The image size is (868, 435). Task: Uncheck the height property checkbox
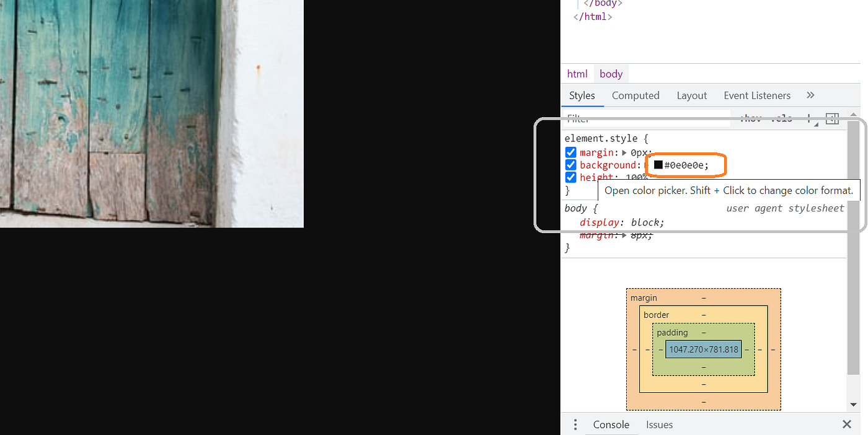[x=570, y=177]
